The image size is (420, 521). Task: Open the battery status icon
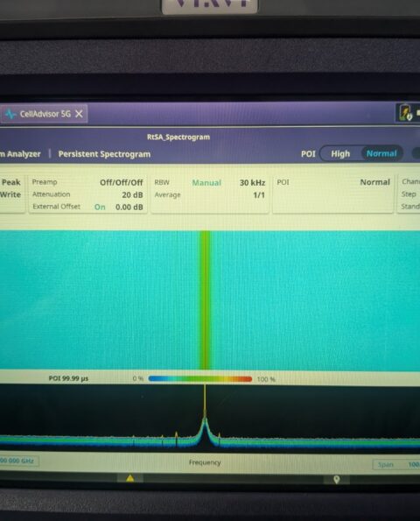tap(405, 113)
